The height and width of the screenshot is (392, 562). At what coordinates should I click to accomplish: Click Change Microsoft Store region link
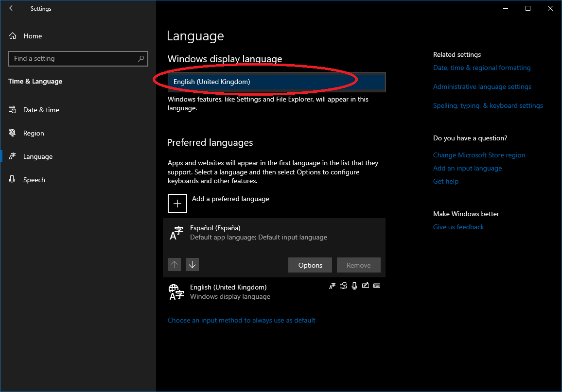tap(479, 155)
